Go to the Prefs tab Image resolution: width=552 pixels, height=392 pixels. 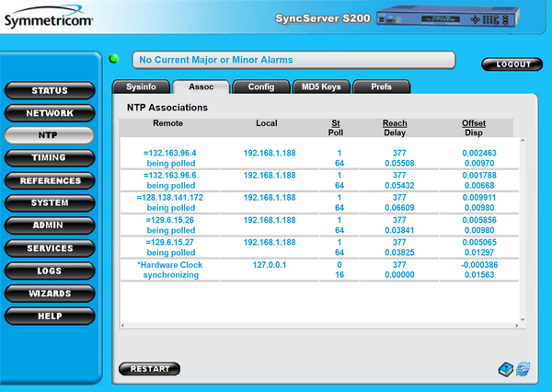tap(380, 87)
